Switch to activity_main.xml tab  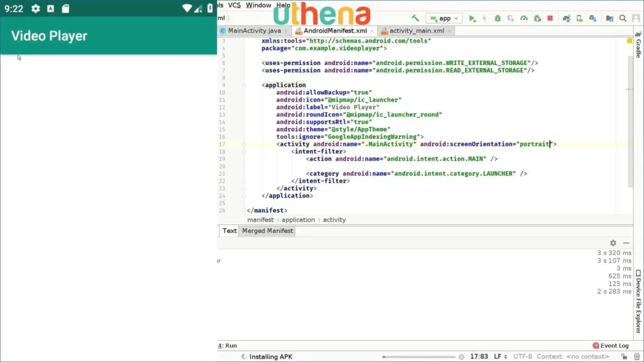coord(416,31)
